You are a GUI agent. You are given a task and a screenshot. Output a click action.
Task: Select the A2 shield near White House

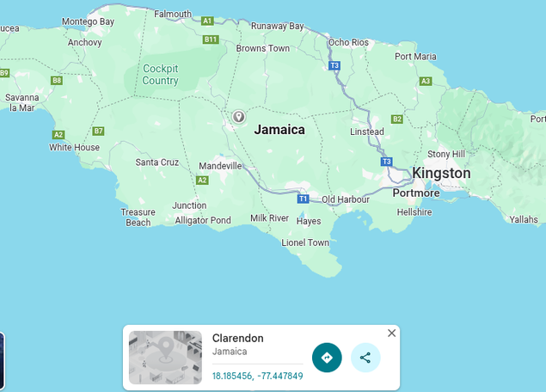pos(58,135)
